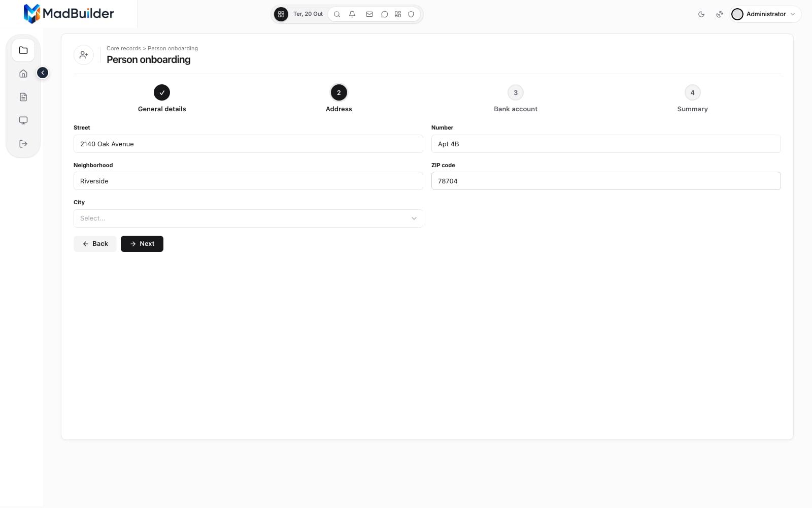812x508 pixels.
Task: Go to home in the sidebar
Action: tap(23, 74)
